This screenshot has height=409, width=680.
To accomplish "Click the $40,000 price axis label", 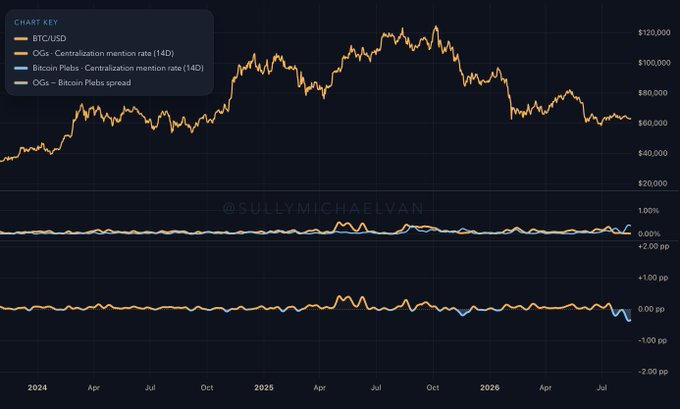I will 653,153.
